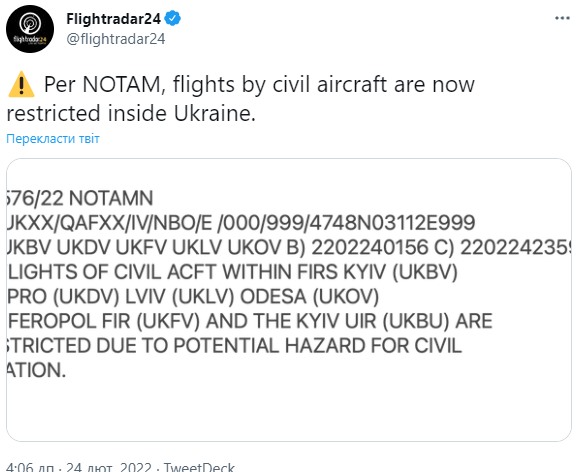The image size is (580, 472).
Task: Click the radar logo inside the avatar
Action: pyautogui.click(x=30, y=24)
